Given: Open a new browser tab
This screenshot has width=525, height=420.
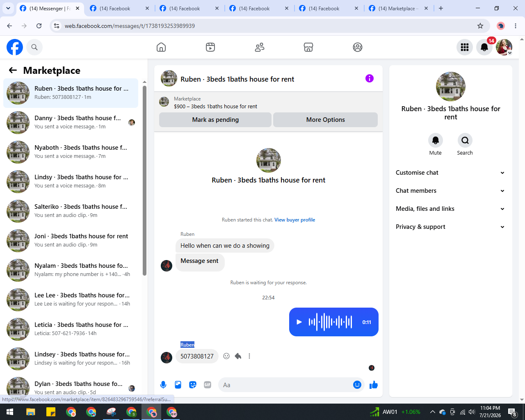Looking at the screenshot, I should coord(441,8).
